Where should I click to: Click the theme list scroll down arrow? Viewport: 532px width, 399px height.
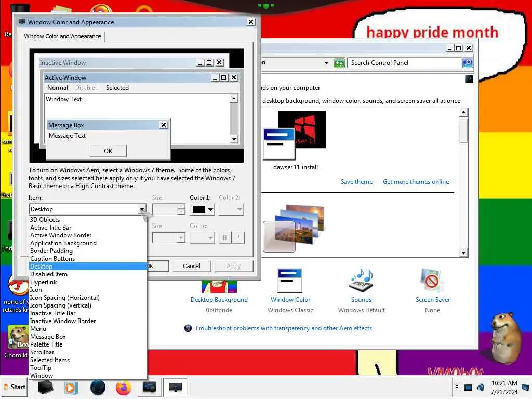click(x=463, y=252)
